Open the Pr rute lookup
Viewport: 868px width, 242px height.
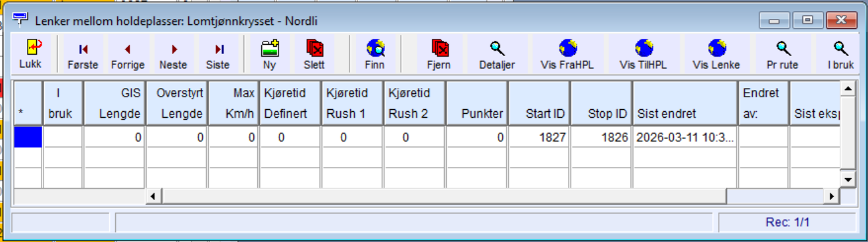coord(782,55)
